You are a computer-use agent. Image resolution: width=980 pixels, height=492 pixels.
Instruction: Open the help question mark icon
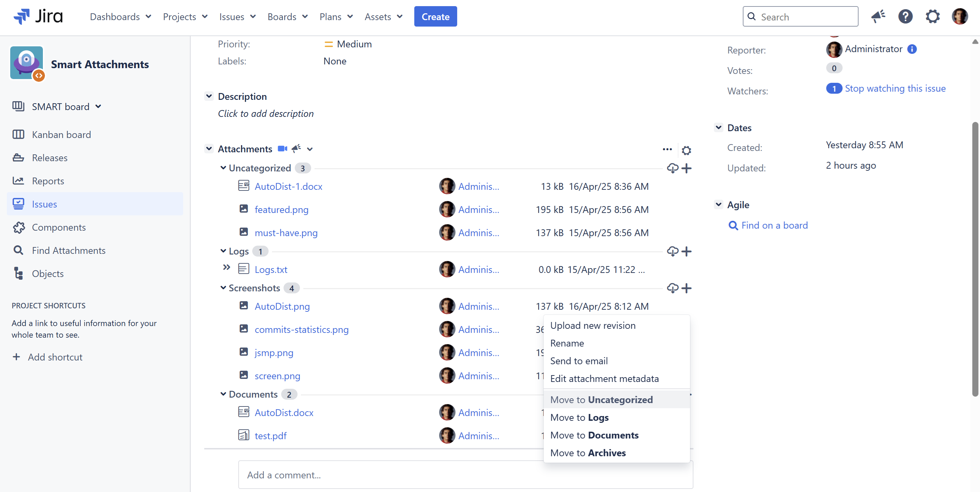pyautogui.click(x=905, y=16)
